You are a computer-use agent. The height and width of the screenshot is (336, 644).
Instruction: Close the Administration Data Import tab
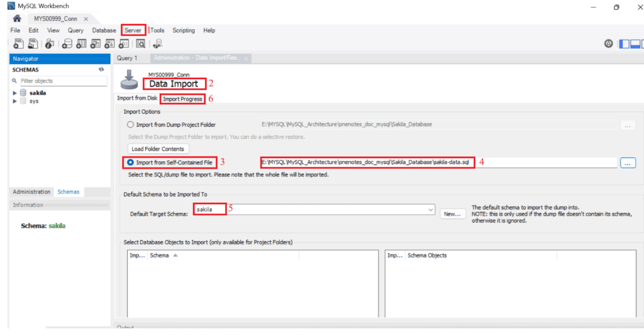246,58
